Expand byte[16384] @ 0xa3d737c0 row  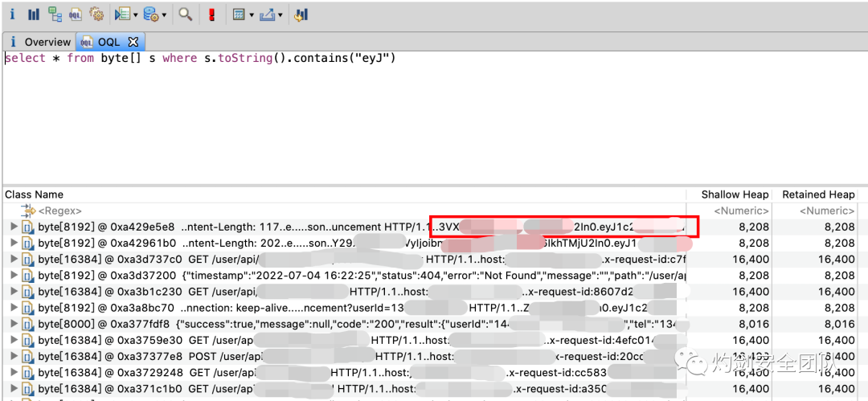(x=14, y=260)
